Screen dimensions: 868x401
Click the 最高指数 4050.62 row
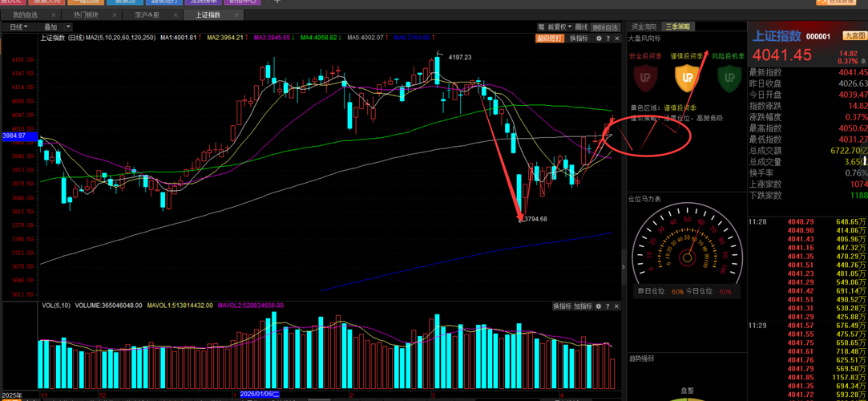click(808, 128)
